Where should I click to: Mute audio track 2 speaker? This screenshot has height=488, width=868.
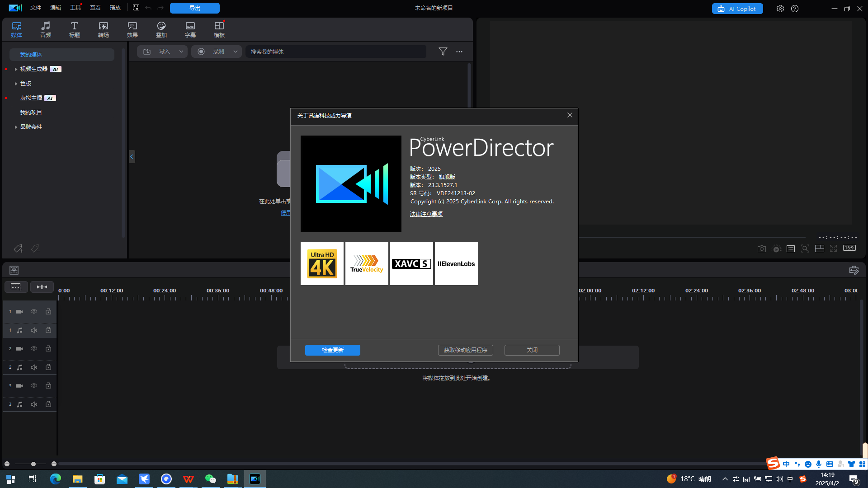[x=34, y=367]
